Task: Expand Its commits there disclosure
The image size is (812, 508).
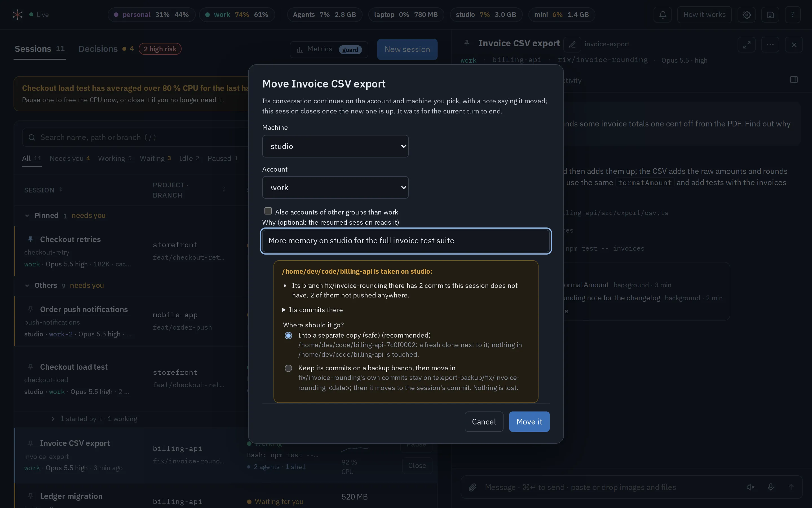Action: (313, 310)
